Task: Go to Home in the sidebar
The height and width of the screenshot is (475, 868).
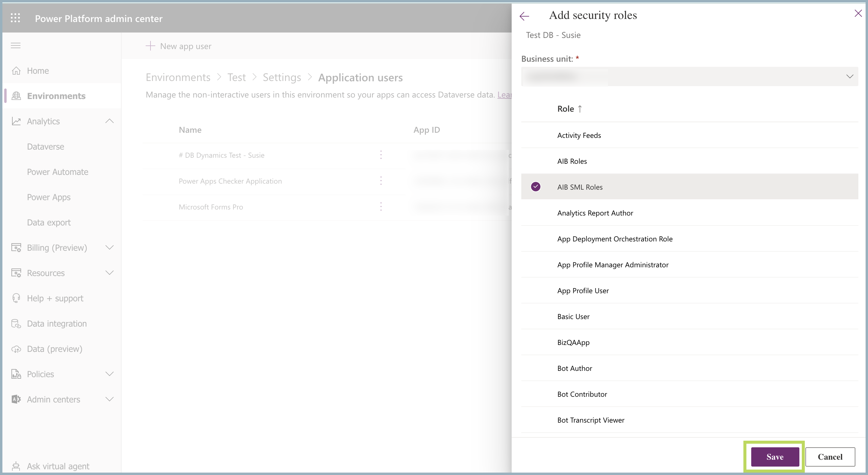Action: 38,70
